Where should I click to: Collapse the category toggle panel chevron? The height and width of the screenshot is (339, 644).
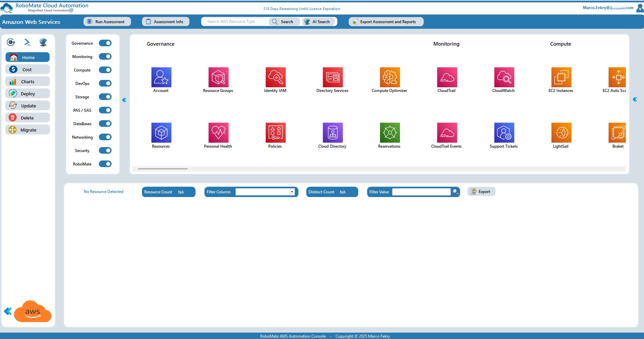(x=124, y=100)
